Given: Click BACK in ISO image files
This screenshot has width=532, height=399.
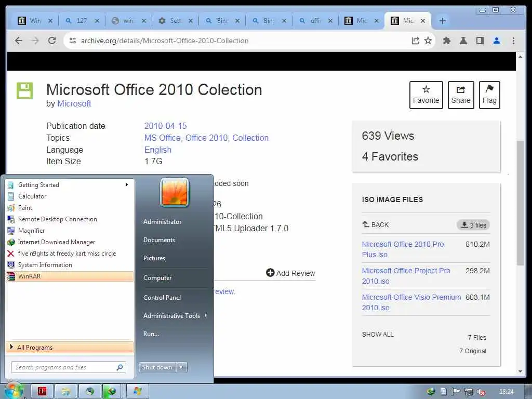Looking at the screenshot, I should pyautogui.click(x=375, y=224).
